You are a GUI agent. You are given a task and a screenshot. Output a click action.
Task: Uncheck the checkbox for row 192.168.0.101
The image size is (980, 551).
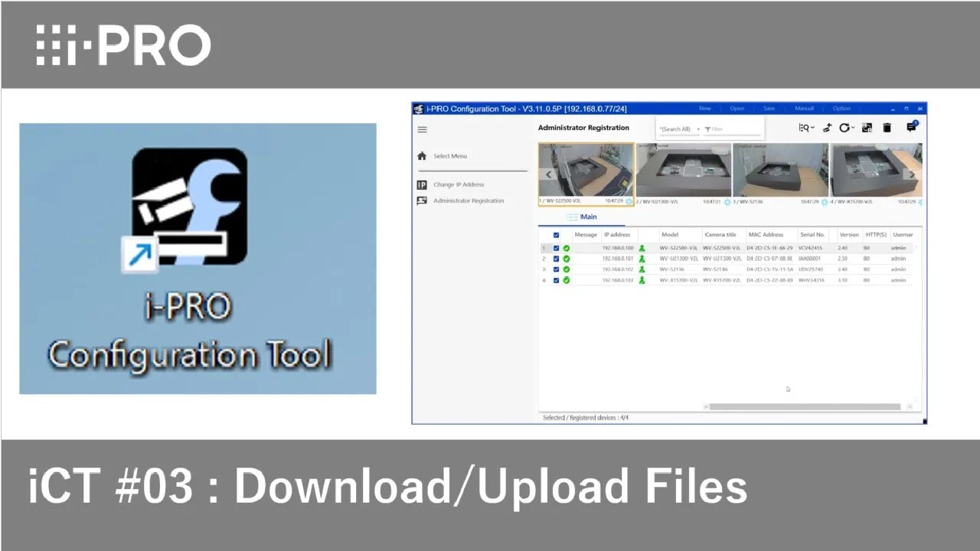click(556, 259)
